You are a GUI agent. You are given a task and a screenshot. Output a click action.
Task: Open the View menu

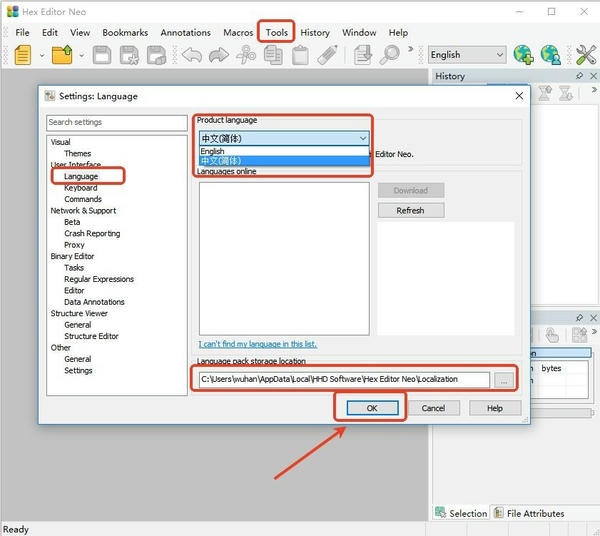pyautogui.click(x=80, y=33)
